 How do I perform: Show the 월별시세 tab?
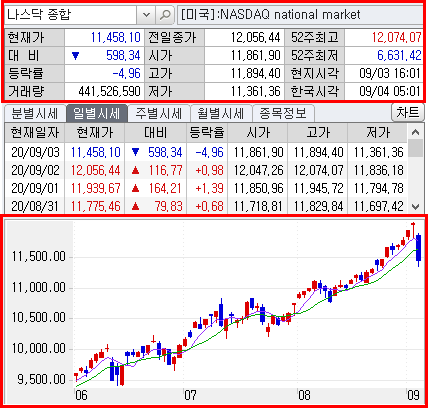[x=221, y=113]
